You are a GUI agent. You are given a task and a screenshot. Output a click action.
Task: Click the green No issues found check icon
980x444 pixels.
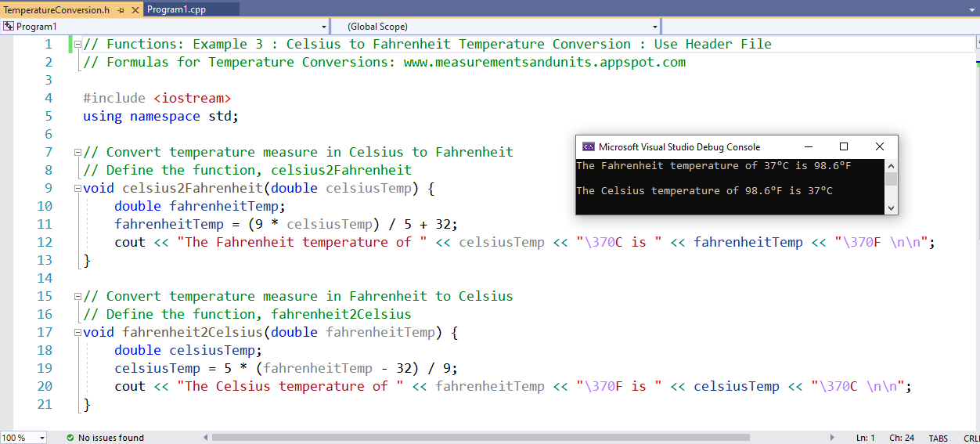point(70,438)
